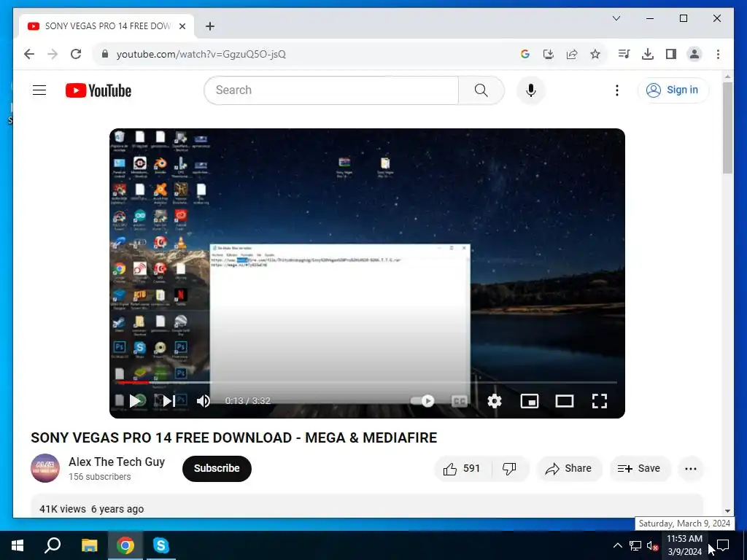Share this page icon in omnibox

[x=572, y=54]
